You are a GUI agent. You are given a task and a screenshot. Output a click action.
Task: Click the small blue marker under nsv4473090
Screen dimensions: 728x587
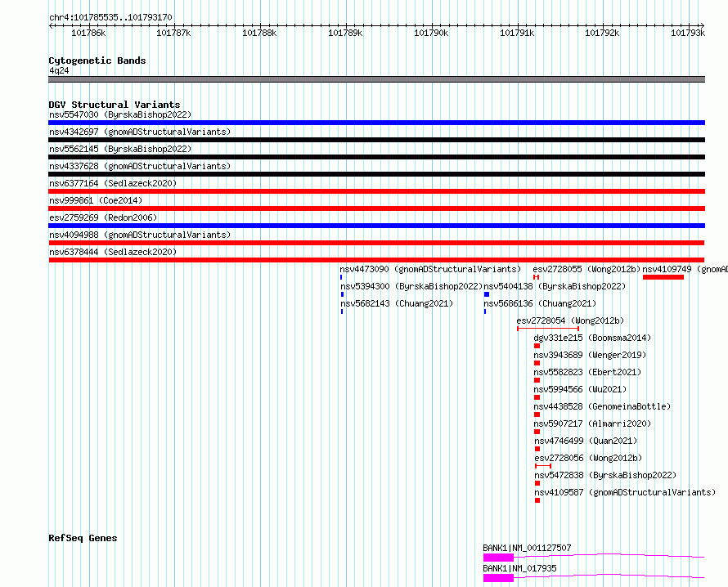(341, 277)
